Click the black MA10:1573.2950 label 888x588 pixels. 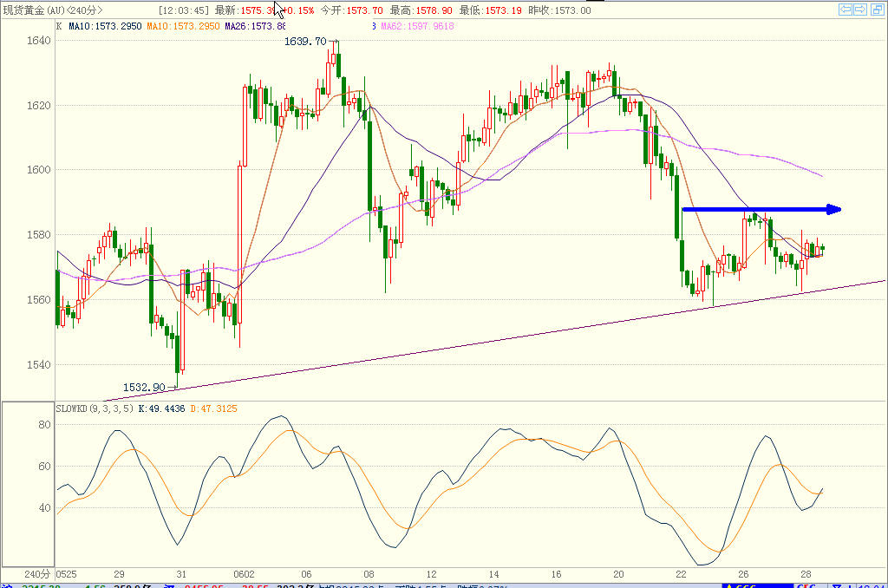(x=105, y=26)
